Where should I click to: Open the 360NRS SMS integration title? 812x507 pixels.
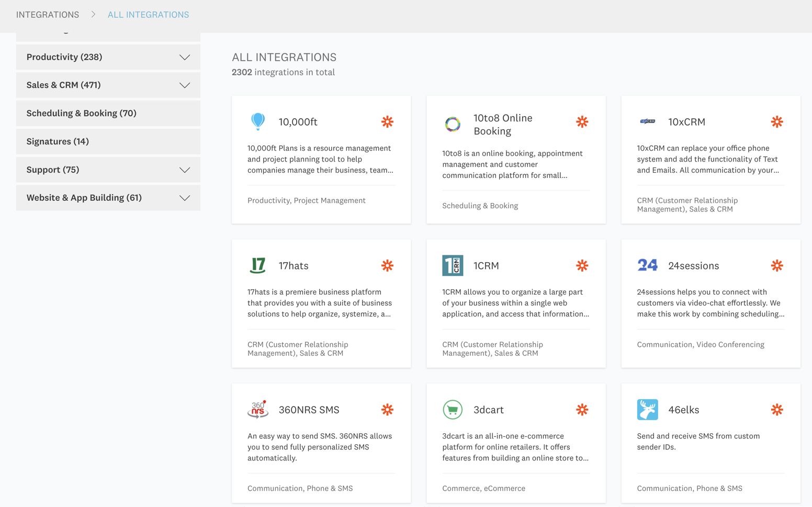309,410
